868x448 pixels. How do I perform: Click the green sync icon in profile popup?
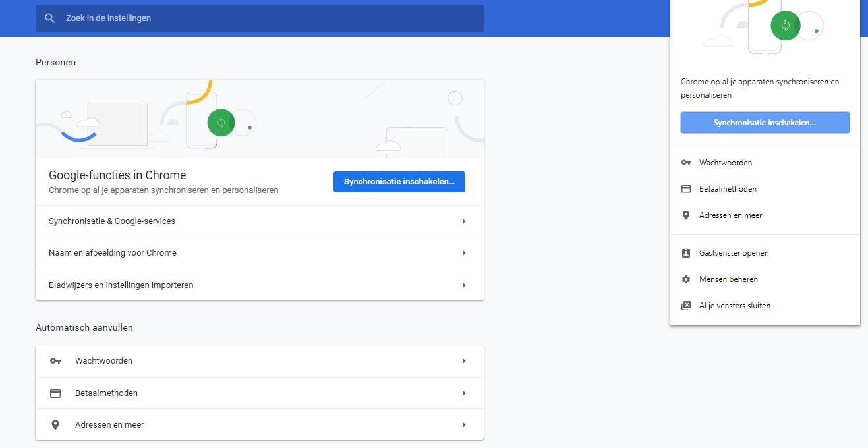pyautogui.click(x=786, y=26)
